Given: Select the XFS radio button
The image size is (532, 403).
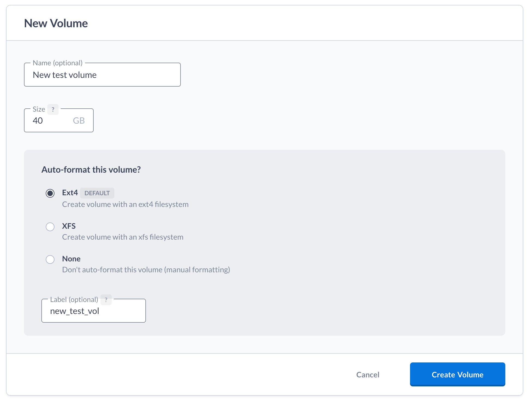Looking at the screenshot, I should [50, 227].
